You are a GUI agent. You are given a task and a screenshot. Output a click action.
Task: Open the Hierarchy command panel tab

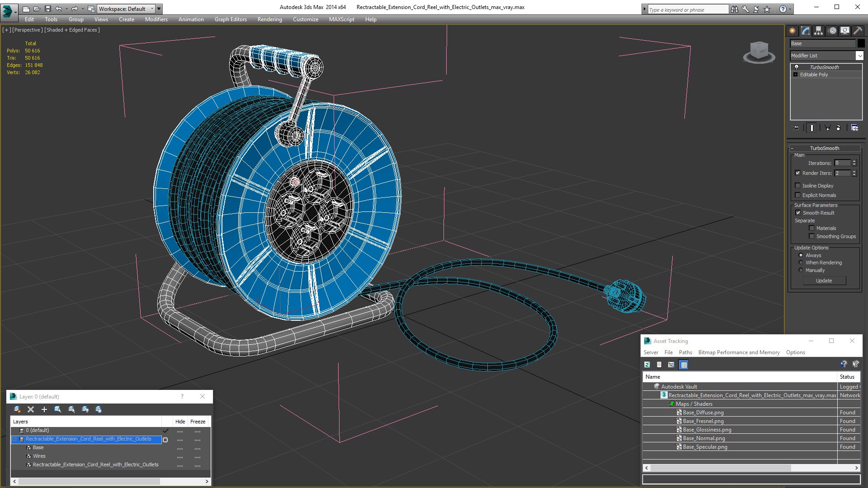pyautogui.click(x=818, y=31)
